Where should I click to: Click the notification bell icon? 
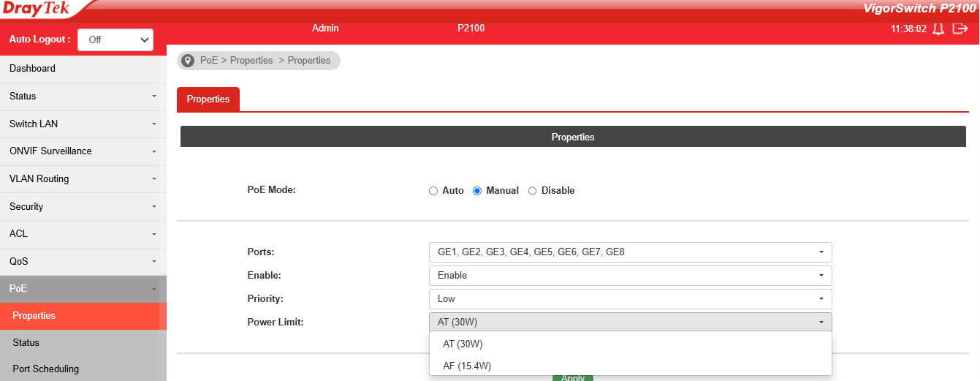939,29
